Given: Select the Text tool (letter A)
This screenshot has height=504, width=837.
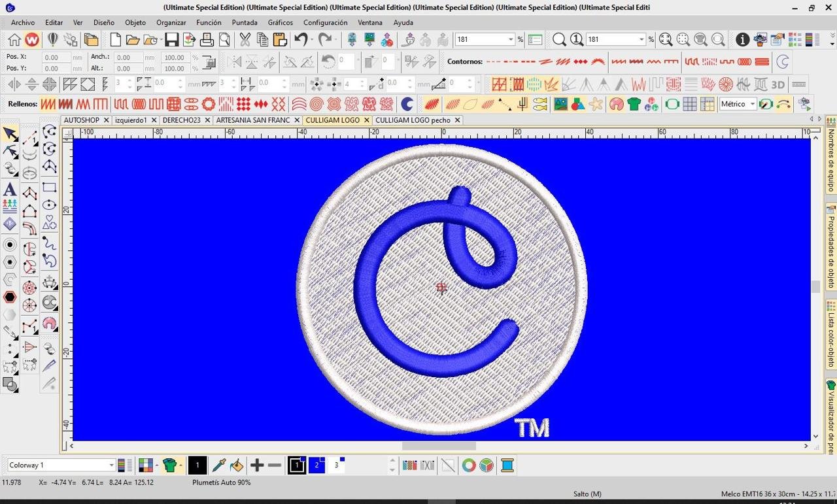Looking at the screenshot, I should tap(10, 190).
